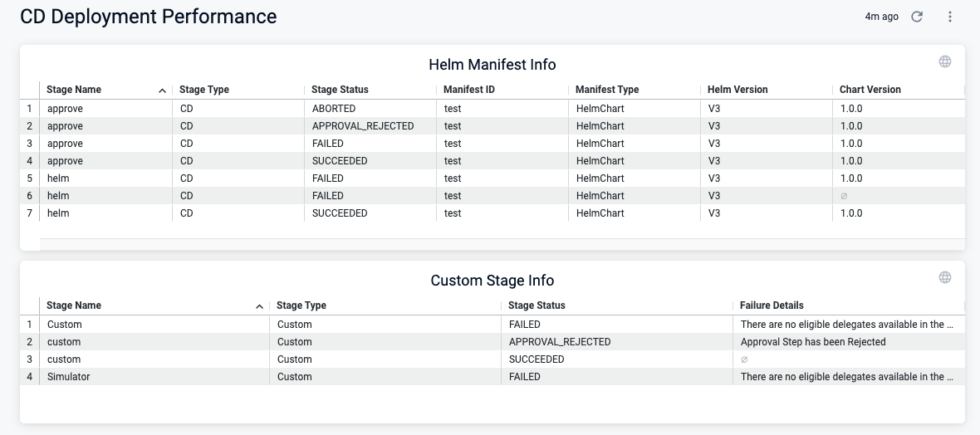980x435 pixels.
Task: Sort Helm table by Stage Status header
Action: pyautogui.click(x=340, y=90)
